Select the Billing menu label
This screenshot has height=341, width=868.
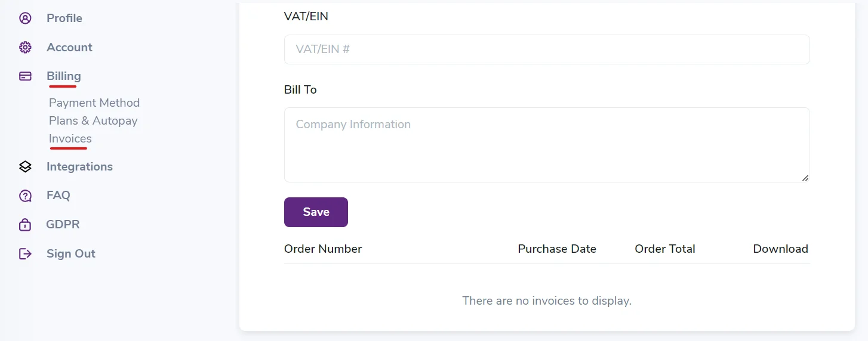point(64,76)
